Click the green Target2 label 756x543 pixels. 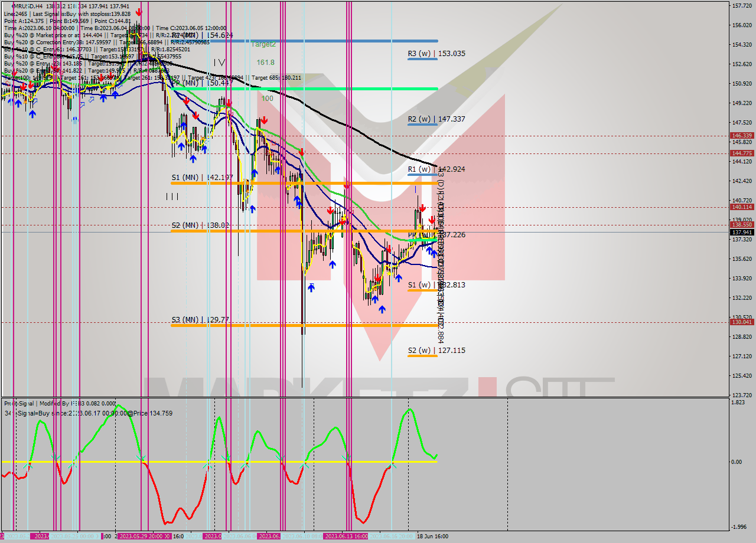pyautogui.click(x=263, y=44)
